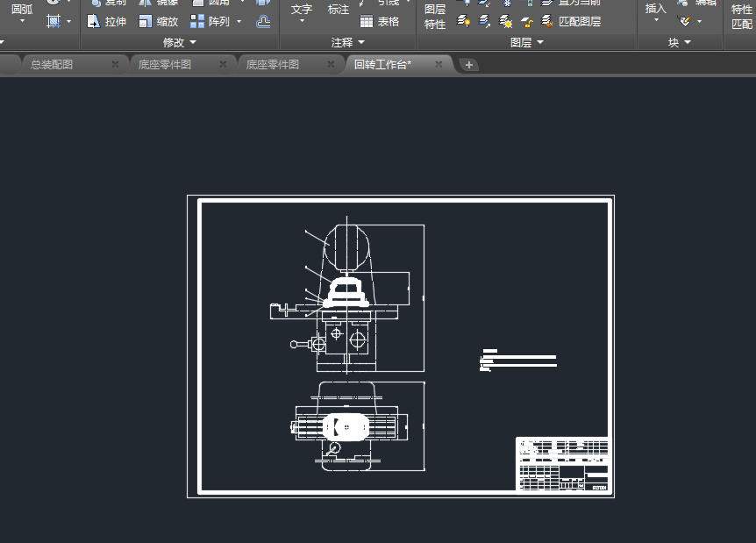Click the layer icon with the sun symbol
The width and height of the screenshot is (756, 543).
tap(506, 22)
